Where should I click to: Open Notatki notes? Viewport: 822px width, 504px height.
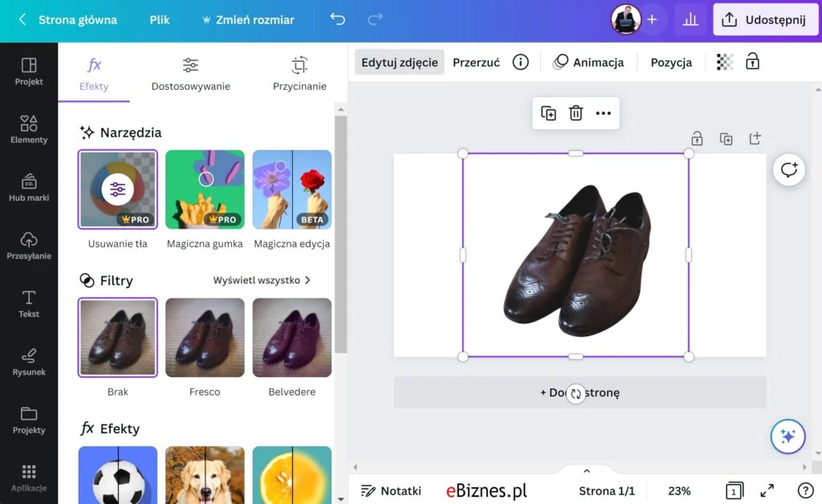coord(391,491)
